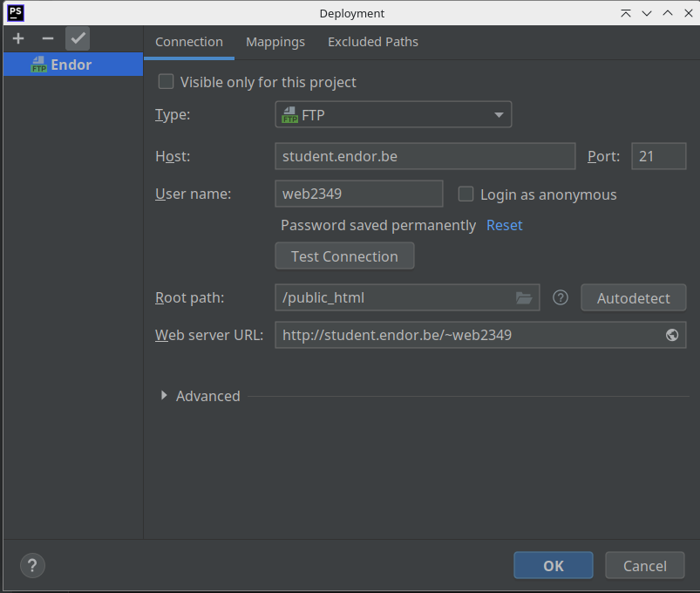The image size is (700, 593).
Task: Select the Endor server in the list
Action: (71, 65)
